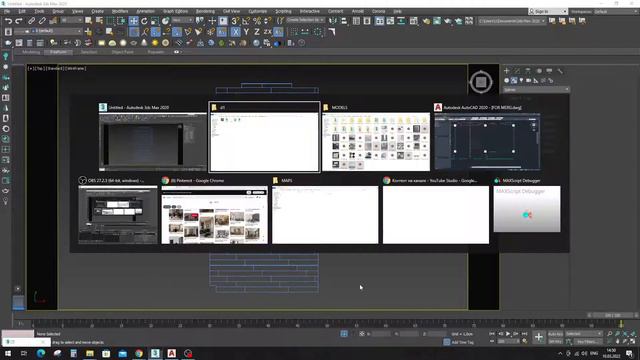
Task: Open Google Chrome from the taskbar
Action: (x=139, y=353)
